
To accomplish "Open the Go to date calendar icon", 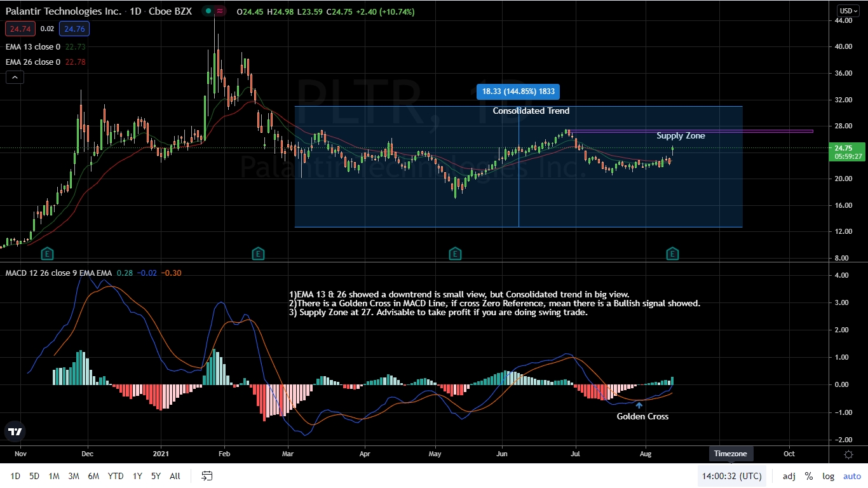I will click(x=207, y=476).
